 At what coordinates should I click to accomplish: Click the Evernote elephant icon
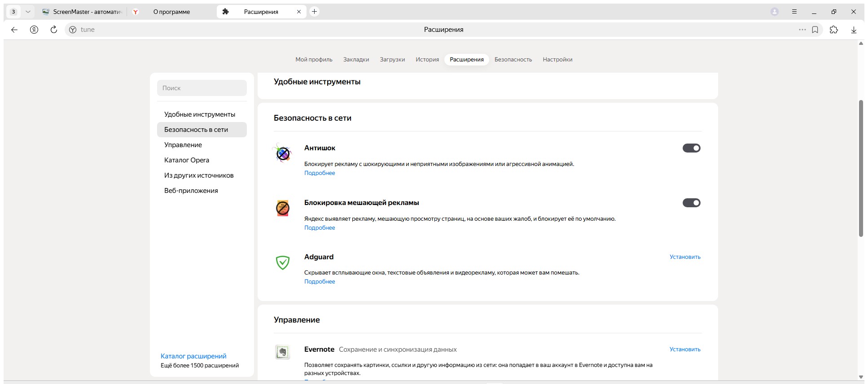[x=283, y=352]
